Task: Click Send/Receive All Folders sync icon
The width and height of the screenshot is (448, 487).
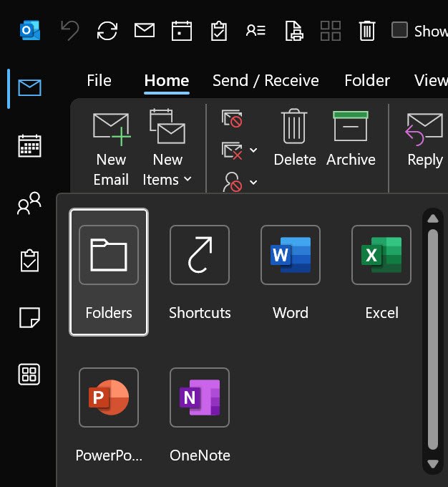Action: tap(107, 31)
